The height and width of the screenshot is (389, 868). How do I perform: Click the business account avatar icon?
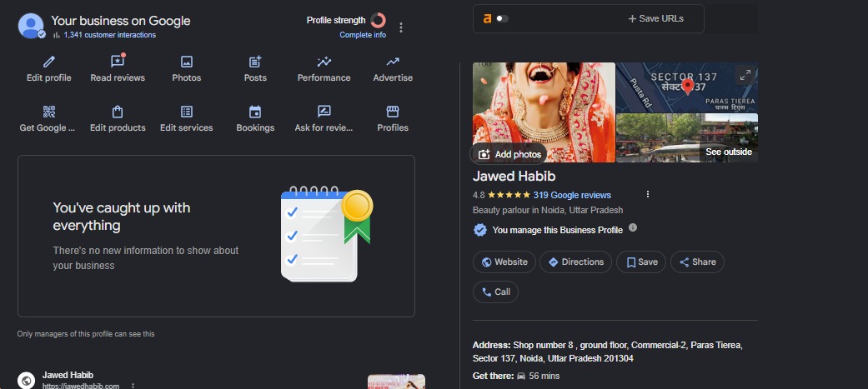[x=31, y=26]
